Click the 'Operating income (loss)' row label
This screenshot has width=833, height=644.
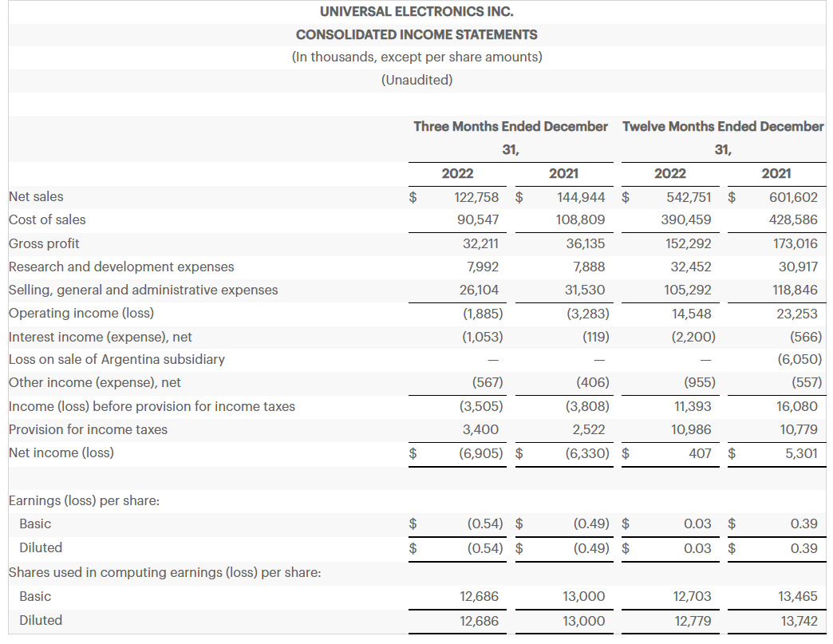tap(81, 313)
